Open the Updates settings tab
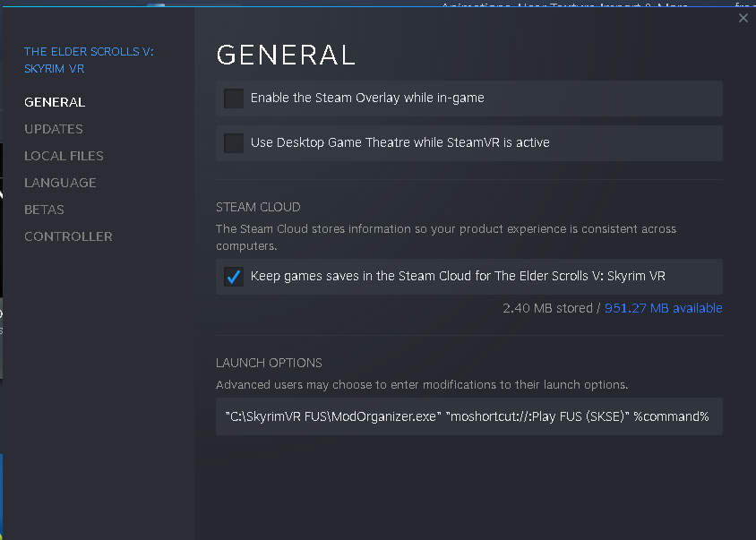756x540 pixels. point(54,129)
